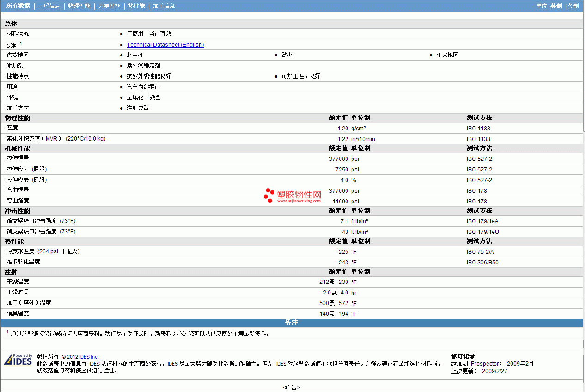Select 英制 units option

(x=556, y=6)
